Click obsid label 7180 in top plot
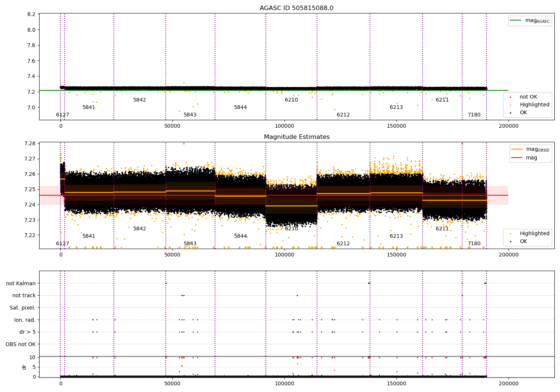Viewport: 560px width, 392px height. (x=474, y=115)
